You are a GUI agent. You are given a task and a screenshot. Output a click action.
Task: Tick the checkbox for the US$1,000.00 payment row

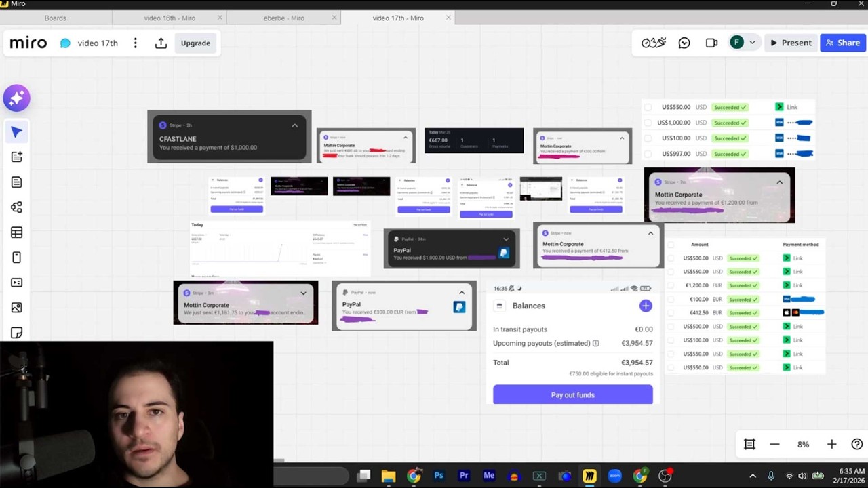point(648,123)
